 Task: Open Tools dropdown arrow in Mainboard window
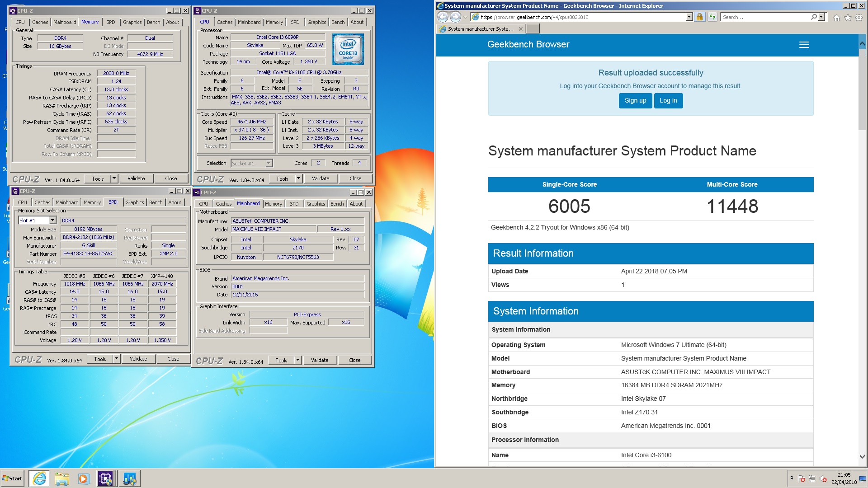click(297, 360)
